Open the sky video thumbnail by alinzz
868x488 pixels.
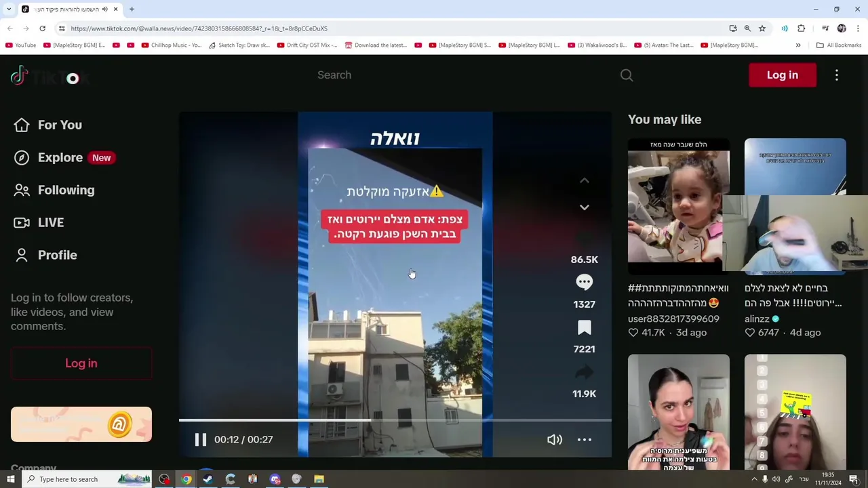point(795,166)
